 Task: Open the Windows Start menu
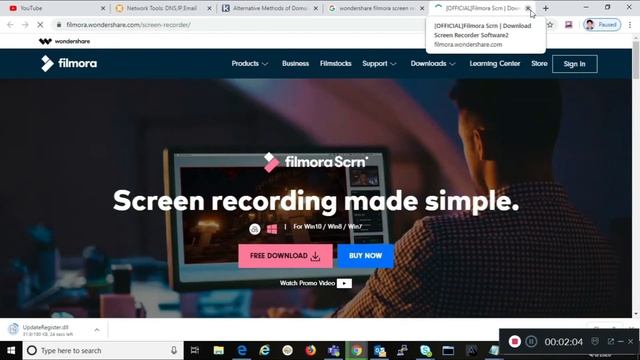click(x=11, y=351)
